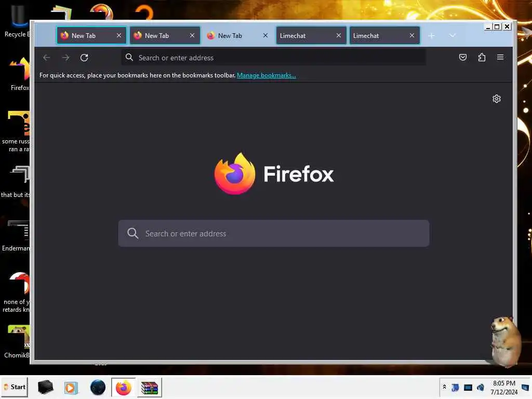Viewport: 532px width, 399px height.
Task: Close the first Limechat tab
Action: click(x=339, y=36)
